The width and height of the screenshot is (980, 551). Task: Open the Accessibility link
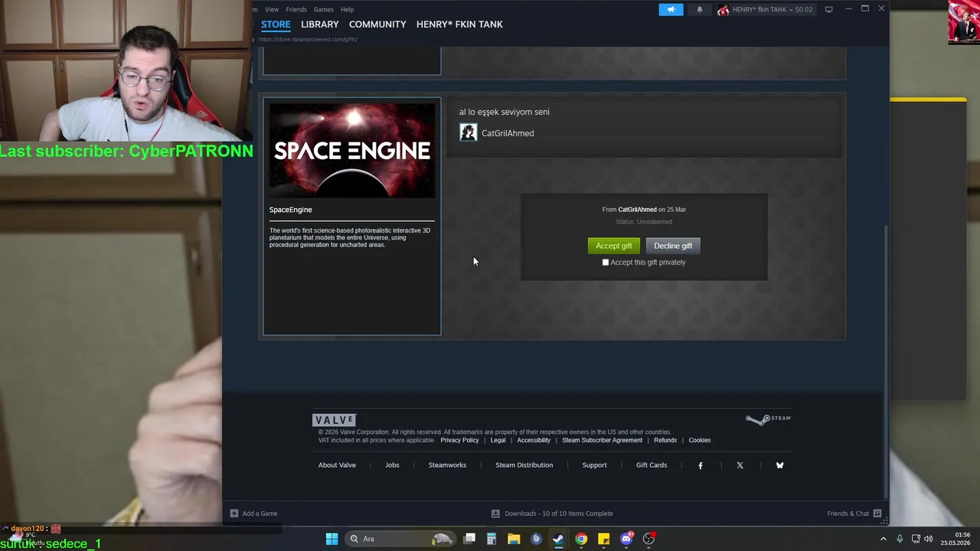534,440
